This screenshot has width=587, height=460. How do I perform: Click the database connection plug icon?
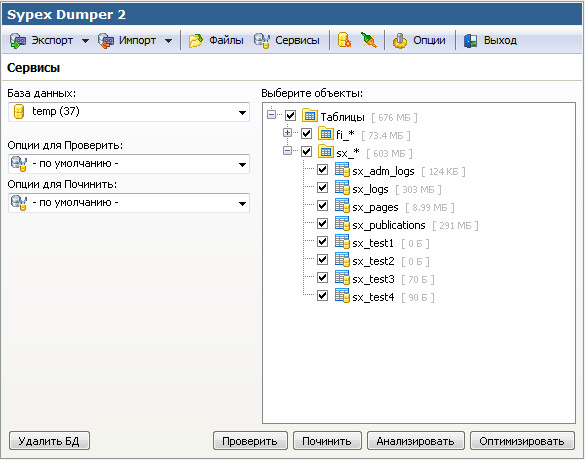pos(368,40)
